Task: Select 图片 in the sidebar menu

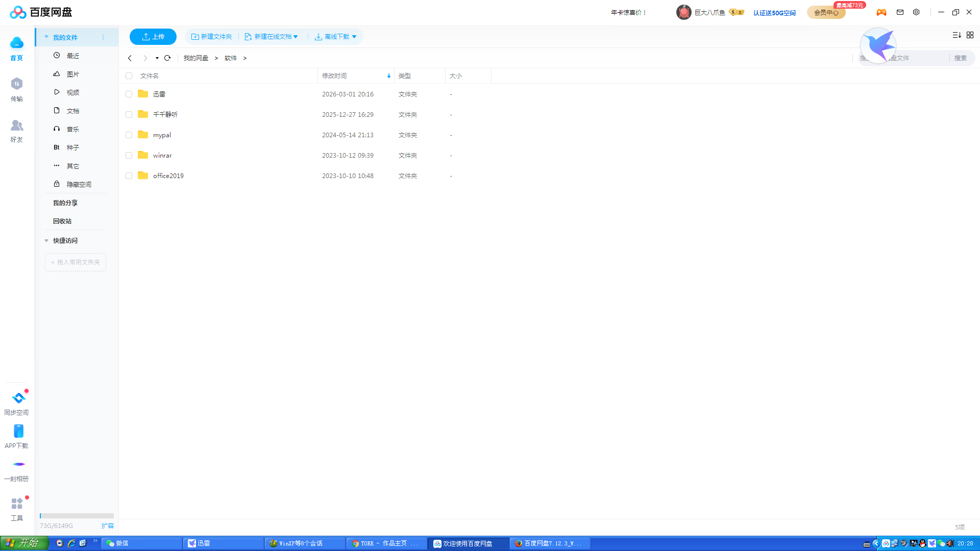Action: [x=72, y=74]
